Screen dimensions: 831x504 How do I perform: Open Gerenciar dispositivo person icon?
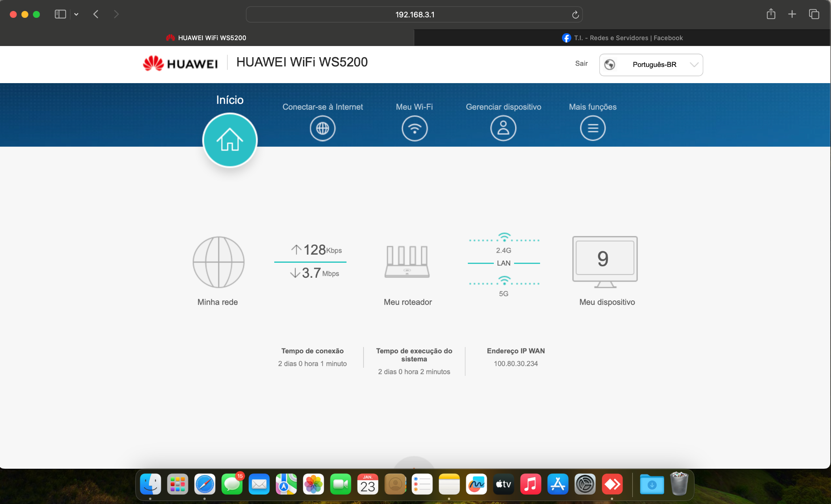click(503, 129)
